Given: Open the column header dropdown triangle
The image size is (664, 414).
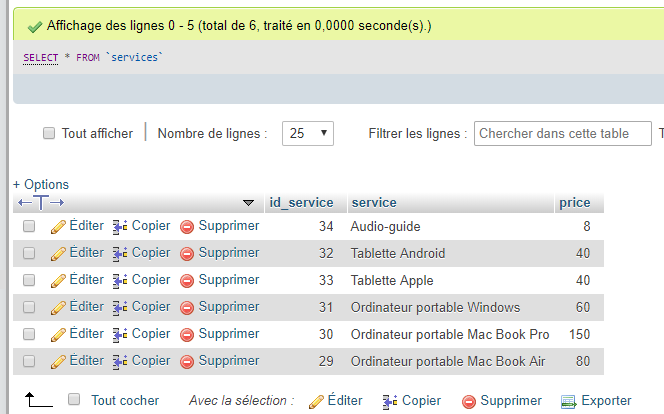Looking at the screenshot, I should (x=249, y=203).
